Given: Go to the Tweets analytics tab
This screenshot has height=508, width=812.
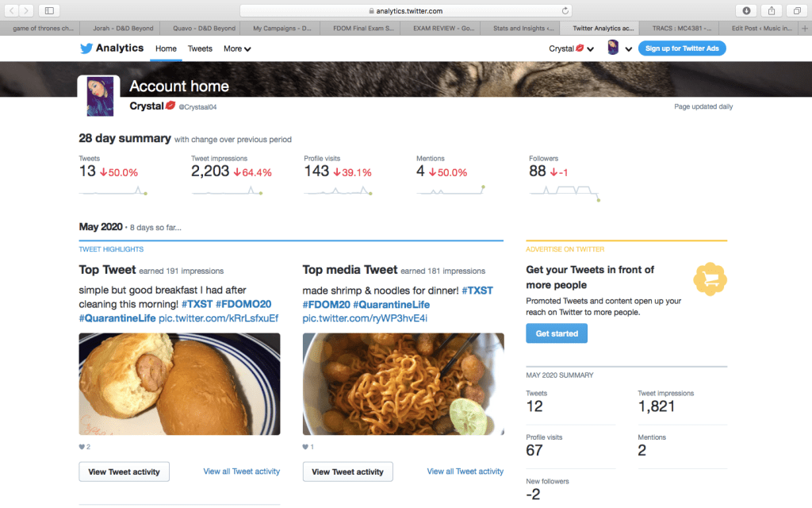Looking at the screenshot, I should 200,48.
